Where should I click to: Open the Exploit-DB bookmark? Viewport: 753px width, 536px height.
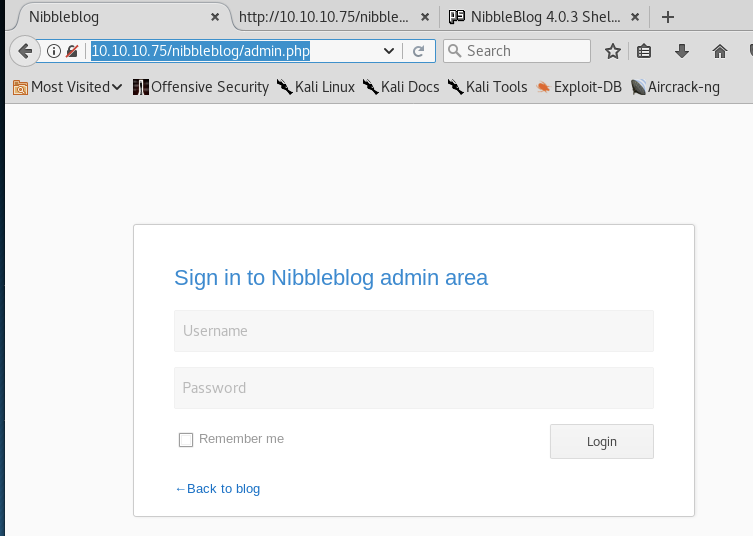pos(579,87)
